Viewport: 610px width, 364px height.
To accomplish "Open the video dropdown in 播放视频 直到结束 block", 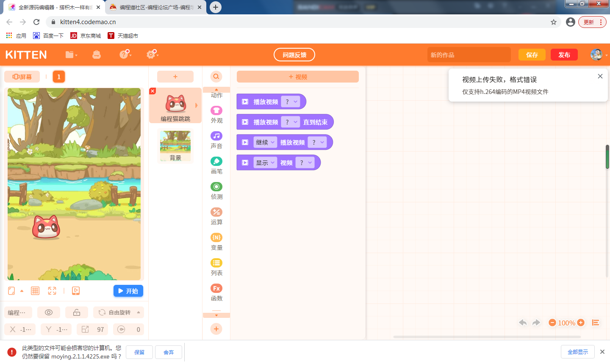I will (291, 122).
